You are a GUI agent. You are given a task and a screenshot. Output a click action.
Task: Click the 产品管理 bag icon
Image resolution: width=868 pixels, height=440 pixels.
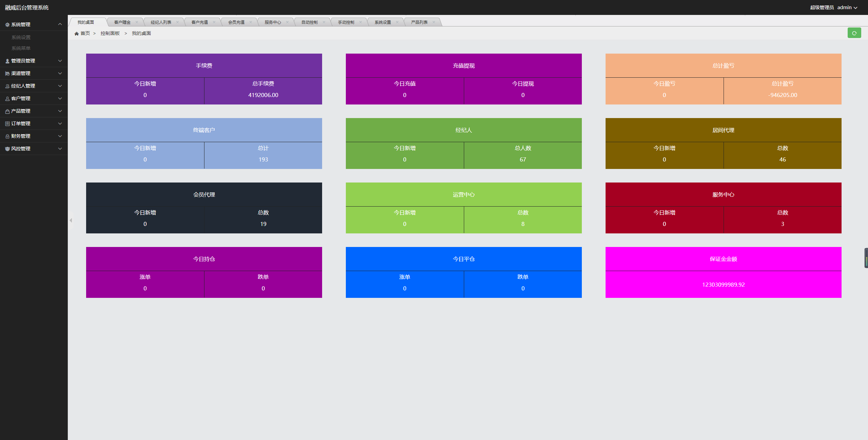(7, 111)
